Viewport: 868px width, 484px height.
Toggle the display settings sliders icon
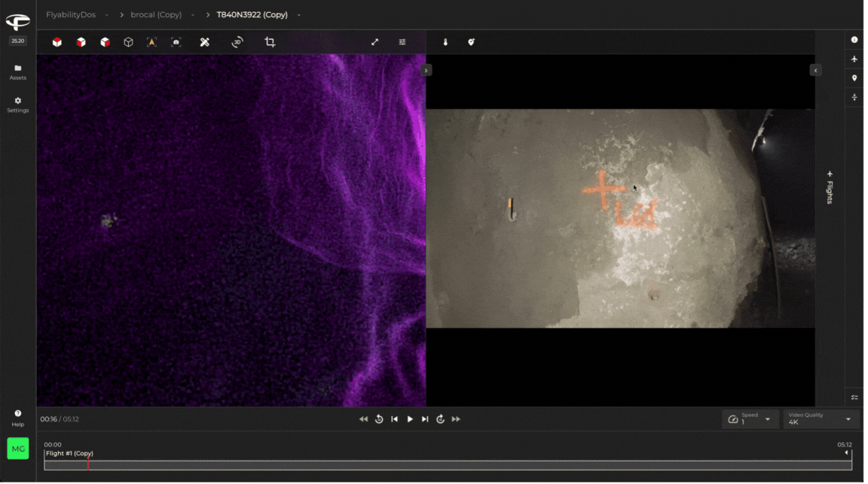tap(402, 42)
